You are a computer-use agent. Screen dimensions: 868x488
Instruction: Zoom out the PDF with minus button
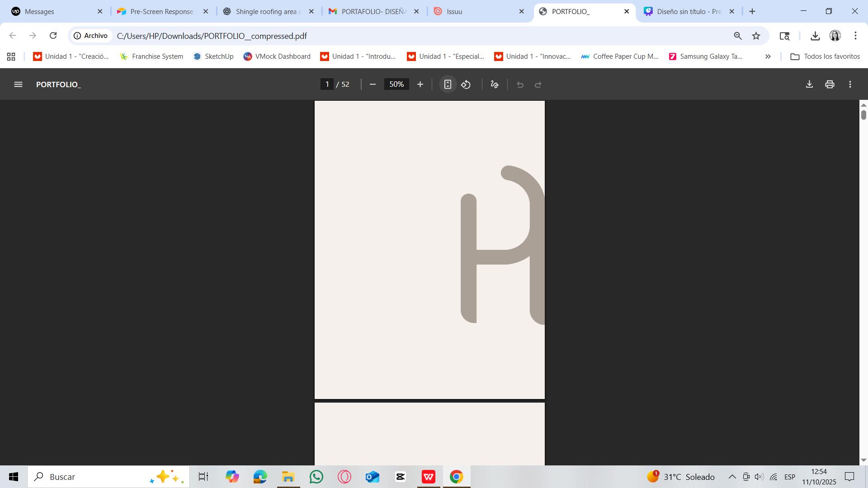click(x=373, y=84)
